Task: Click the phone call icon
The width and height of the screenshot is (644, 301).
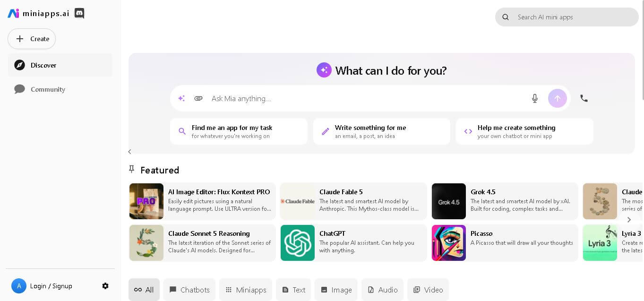Action: coord(584,98)
